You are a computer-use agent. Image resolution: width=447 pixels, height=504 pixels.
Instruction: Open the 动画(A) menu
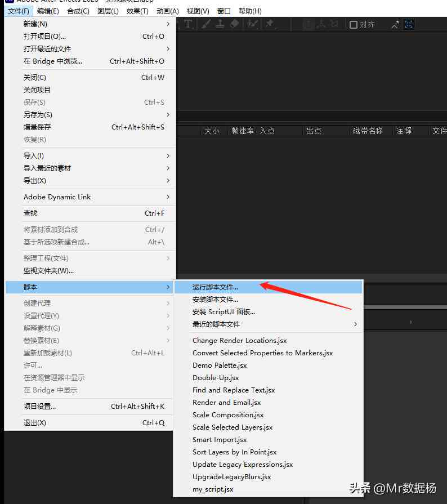pyautogui.click(x=168, y=11)
